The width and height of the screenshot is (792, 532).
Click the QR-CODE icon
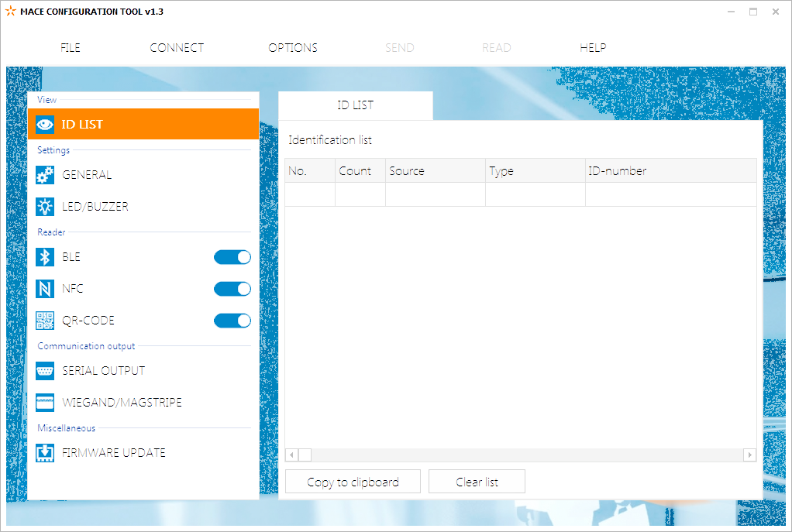point(44,321)
